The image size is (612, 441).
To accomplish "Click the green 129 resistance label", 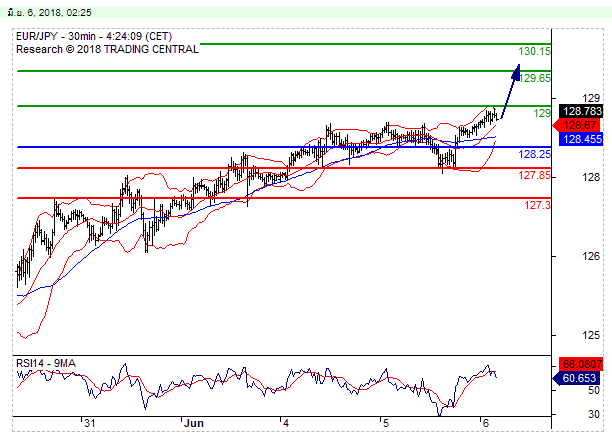I will coord(542,113).
